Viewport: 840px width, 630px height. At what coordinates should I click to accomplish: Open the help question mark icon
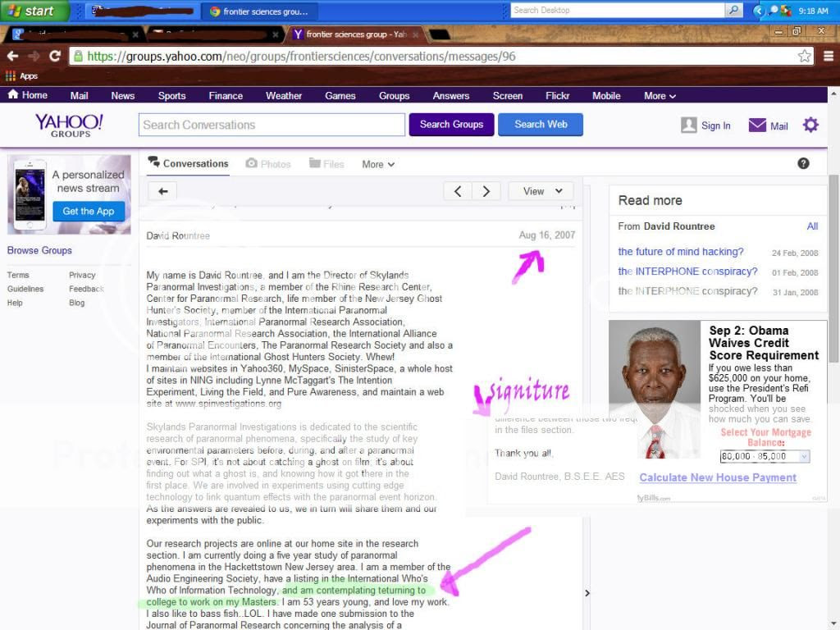coord(803,163)
